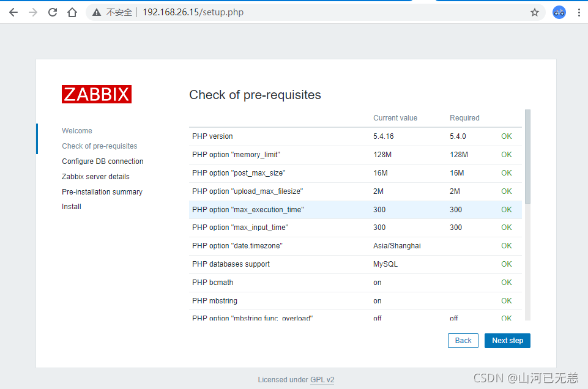
Task: Click the PHP bcmath row label
Action: (212, 282)
